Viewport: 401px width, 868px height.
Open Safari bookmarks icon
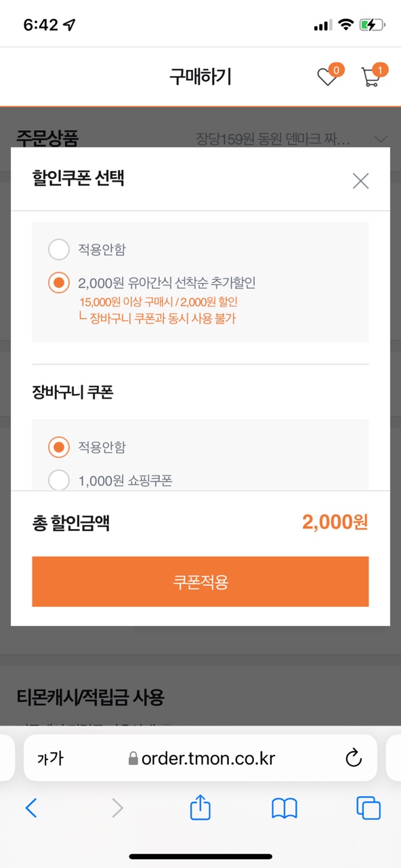point(284,808)
